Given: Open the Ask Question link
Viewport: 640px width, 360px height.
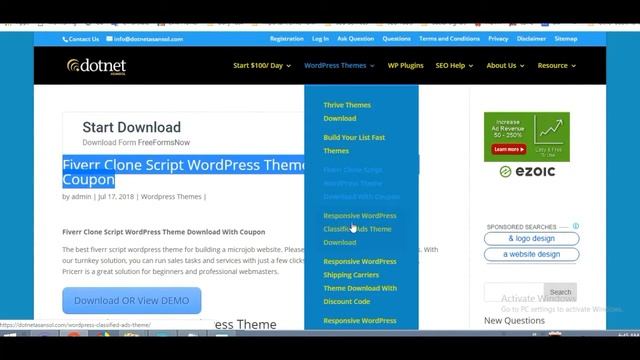Looking at the screenshot, I should click(x=356, y=39).
